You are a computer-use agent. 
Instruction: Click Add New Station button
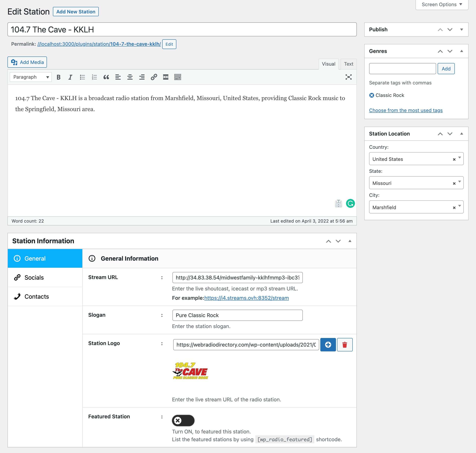click(x=76, y=12)
